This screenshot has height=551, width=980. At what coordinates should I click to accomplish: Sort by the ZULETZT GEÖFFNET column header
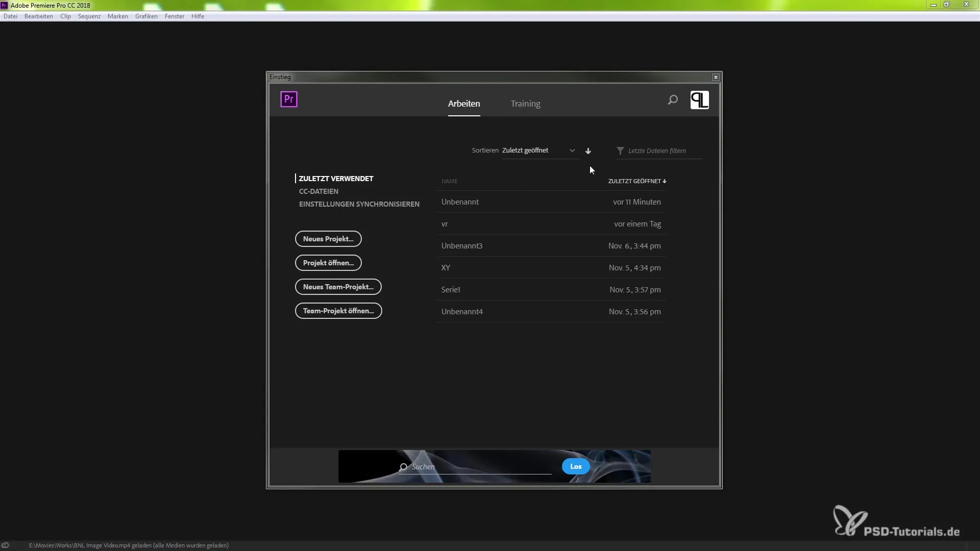[637, 181]
